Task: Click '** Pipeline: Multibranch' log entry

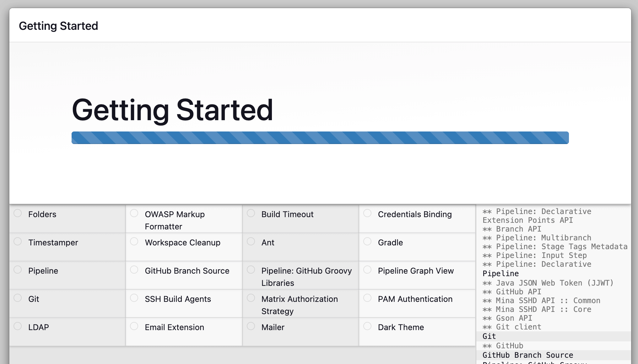Action: (x=537, y=238)
